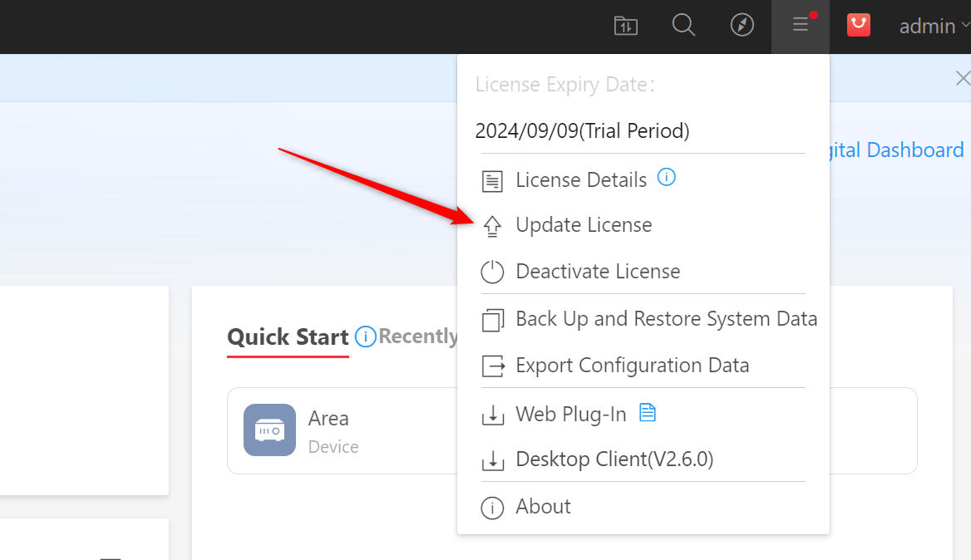971x560 pixels.
Task: Select the Area Device icon on the Quick Start card
Action: [269, 430]
